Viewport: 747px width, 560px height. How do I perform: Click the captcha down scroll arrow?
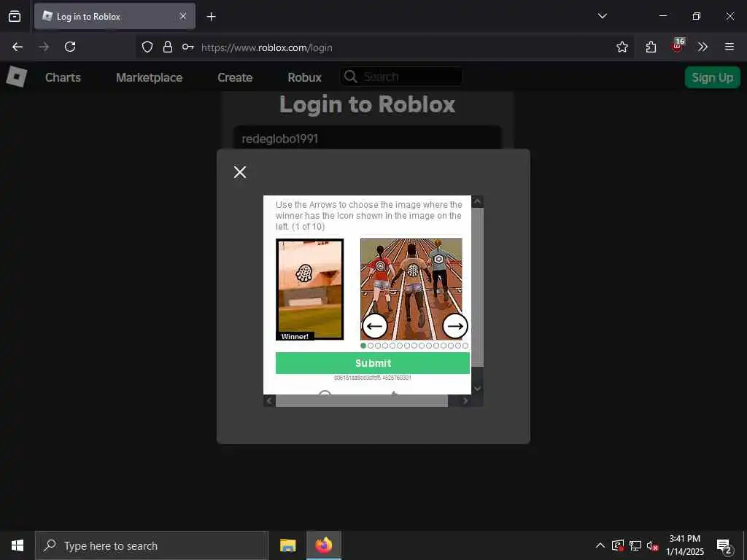click(477, 389)
